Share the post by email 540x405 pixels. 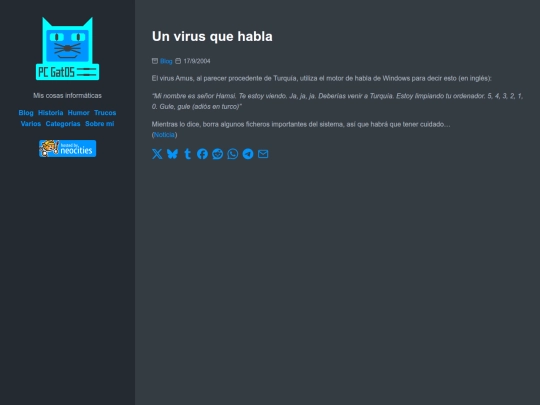click(263, 154)
